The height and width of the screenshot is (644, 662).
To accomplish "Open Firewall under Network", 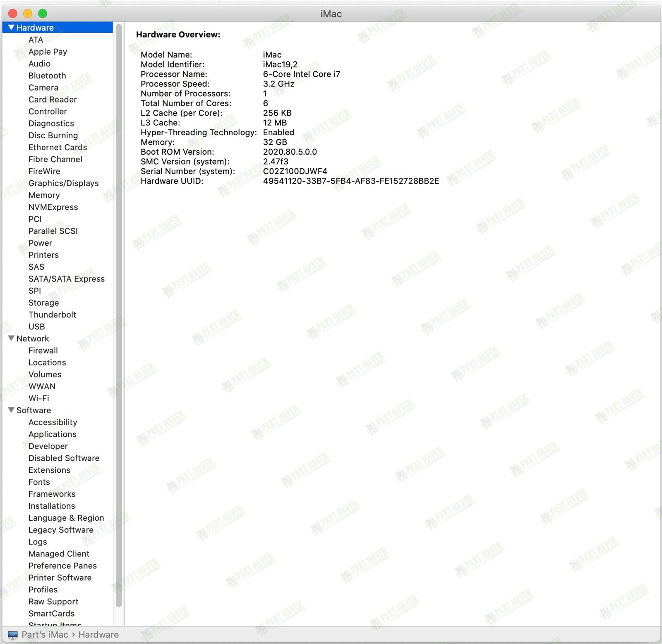I will click(x=43, y=351).
